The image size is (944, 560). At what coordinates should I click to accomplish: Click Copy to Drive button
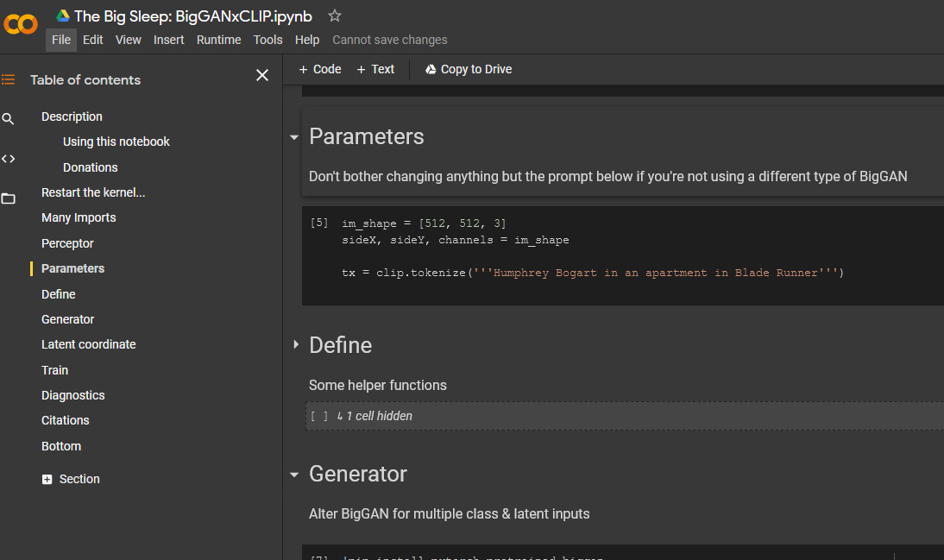tap(469, 69)
